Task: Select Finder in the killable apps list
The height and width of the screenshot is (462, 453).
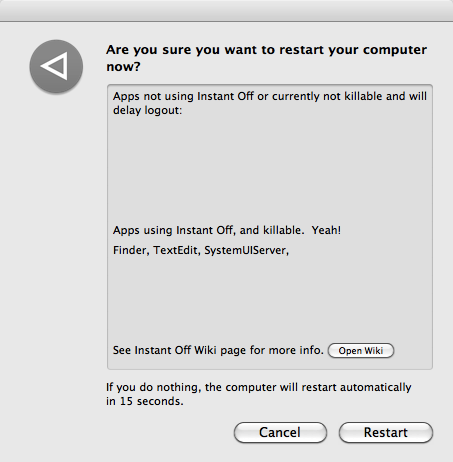Action: pyautogui.click(x=131, y=250)
